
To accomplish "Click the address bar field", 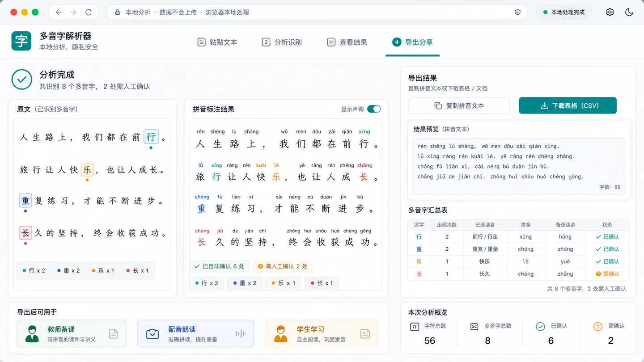I will click(317, 13).
